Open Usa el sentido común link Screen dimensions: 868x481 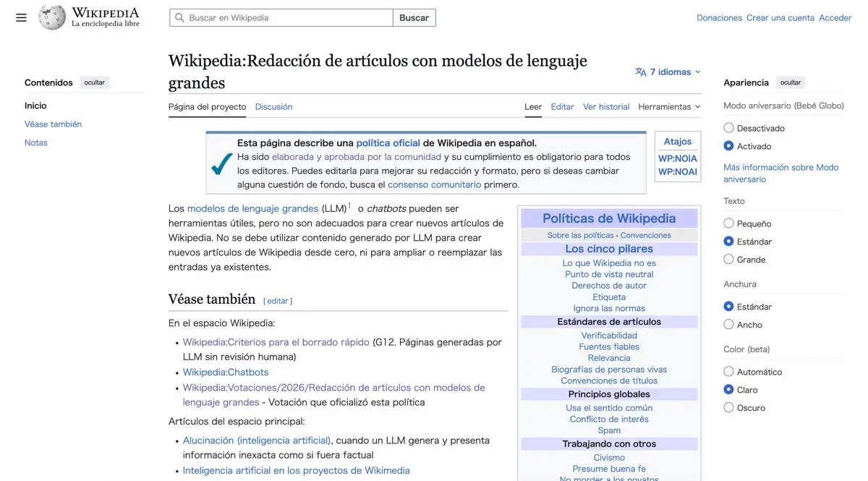[609, 408]
